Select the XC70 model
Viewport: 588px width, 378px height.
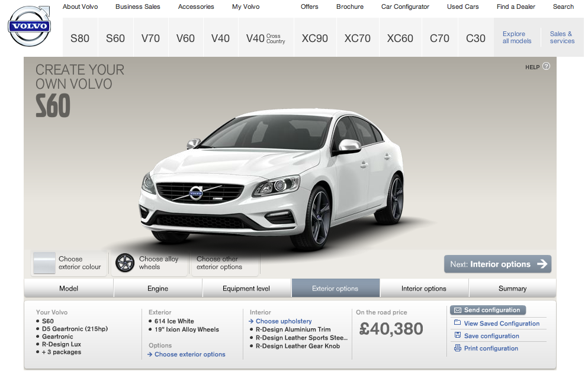[x=358, y=38]
